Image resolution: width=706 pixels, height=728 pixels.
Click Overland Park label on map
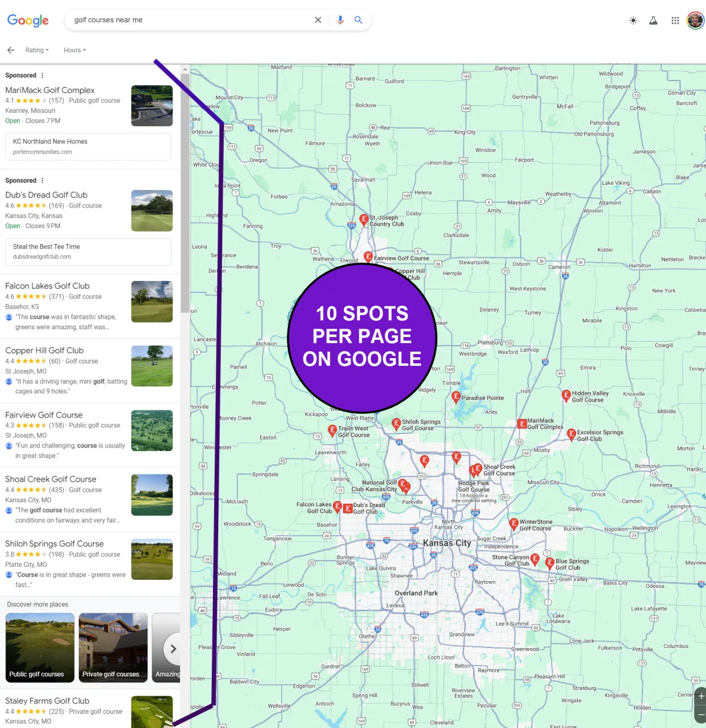[x=416, y=593]
